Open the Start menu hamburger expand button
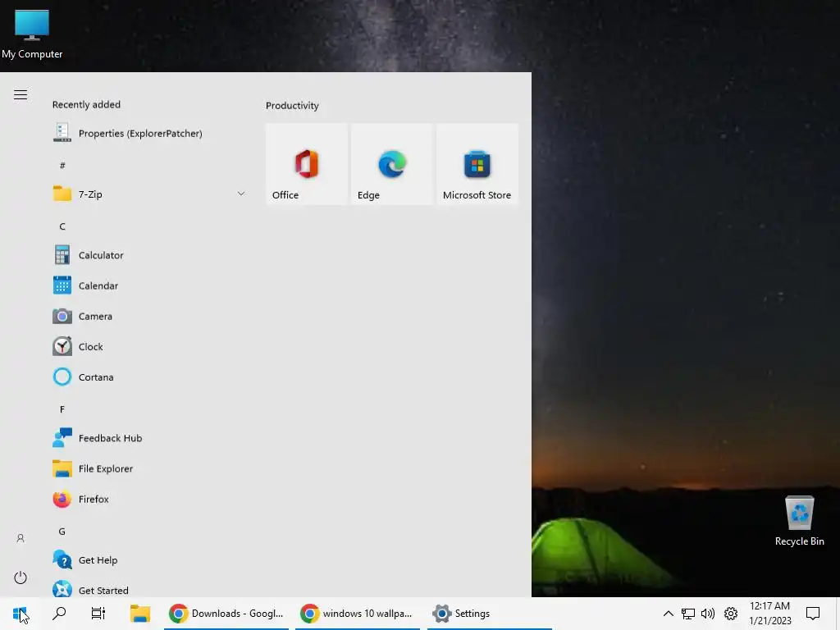Screen dimensions: 840x630 click(21, 95)
